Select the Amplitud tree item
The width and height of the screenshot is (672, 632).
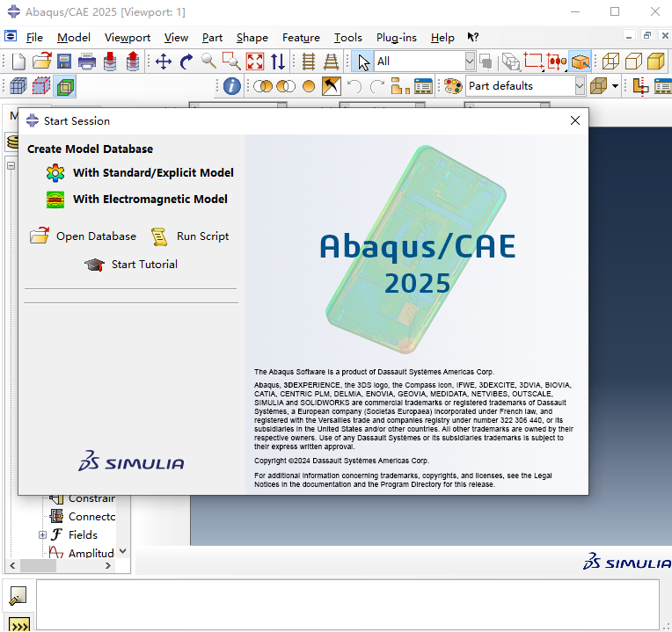click(82, 553)
